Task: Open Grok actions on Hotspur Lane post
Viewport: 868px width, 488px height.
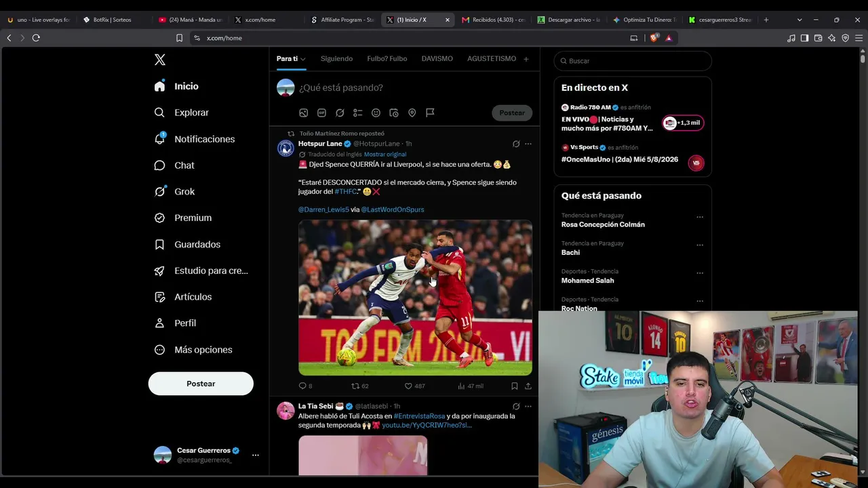Action: pos(516,144)
